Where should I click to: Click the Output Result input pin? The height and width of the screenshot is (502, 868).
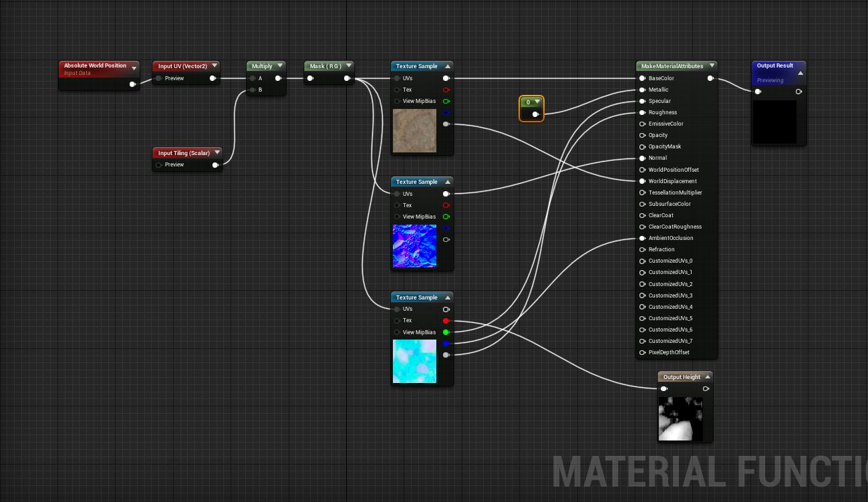pyautogui.click(x=758, y=92)
